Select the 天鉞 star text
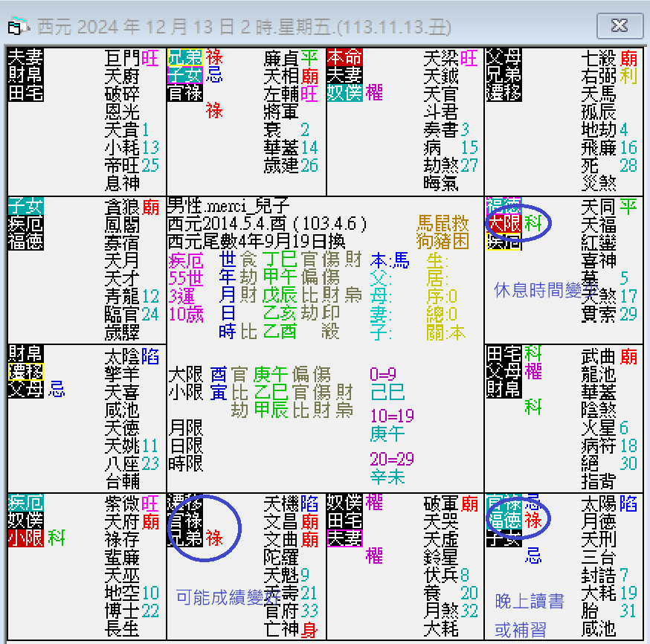Screen dimensions: 650x644 point(441,77)
